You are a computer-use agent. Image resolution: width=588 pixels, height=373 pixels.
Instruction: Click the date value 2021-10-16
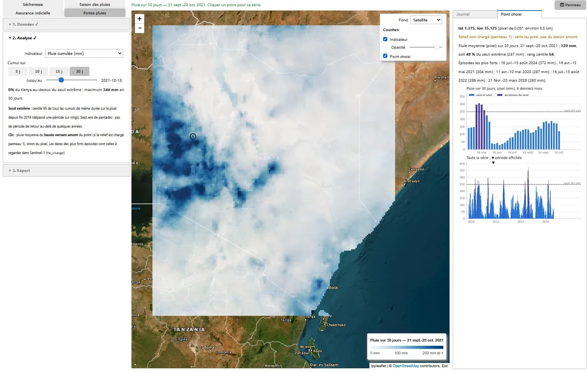tap(112, 81)
